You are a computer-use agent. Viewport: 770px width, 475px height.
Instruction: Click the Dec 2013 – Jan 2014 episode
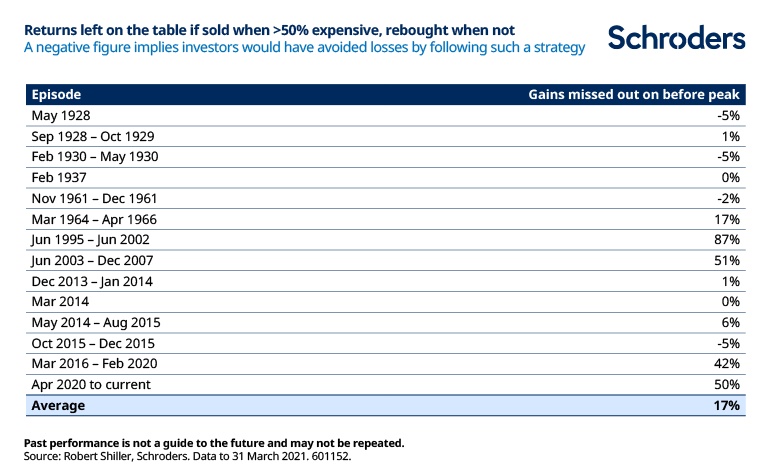tap(93, 281)
